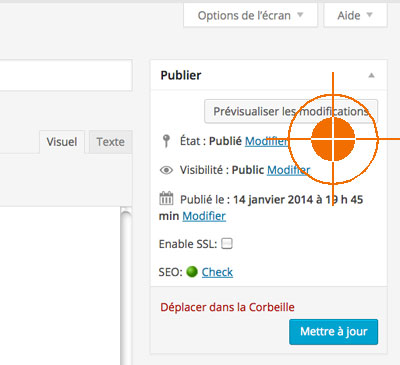Click Modifier link for publication date

point(204,216)
